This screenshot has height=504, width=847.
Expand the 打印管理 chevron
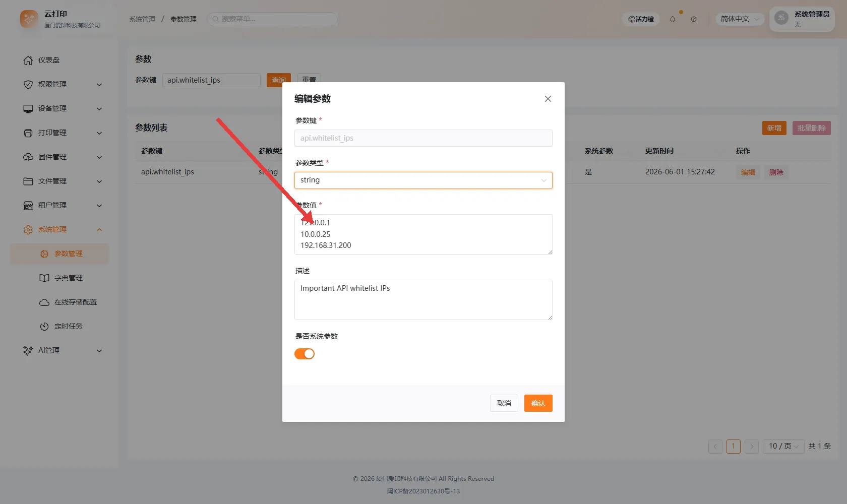99,133
